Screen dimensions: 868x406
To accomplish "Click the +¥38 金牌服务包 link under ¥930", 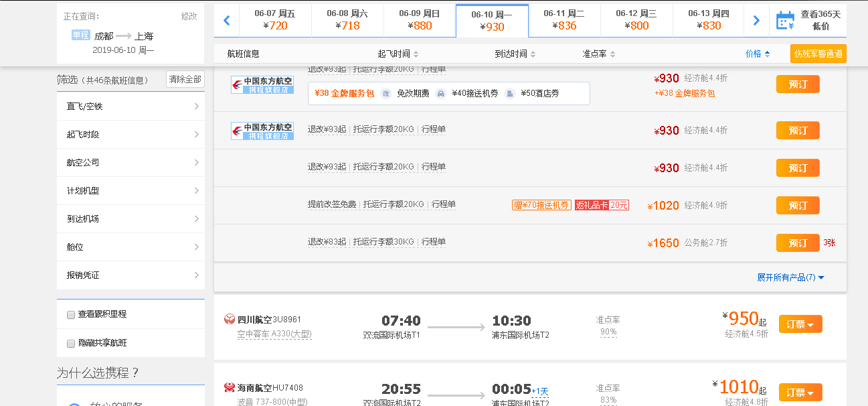I will pos(685,94).
